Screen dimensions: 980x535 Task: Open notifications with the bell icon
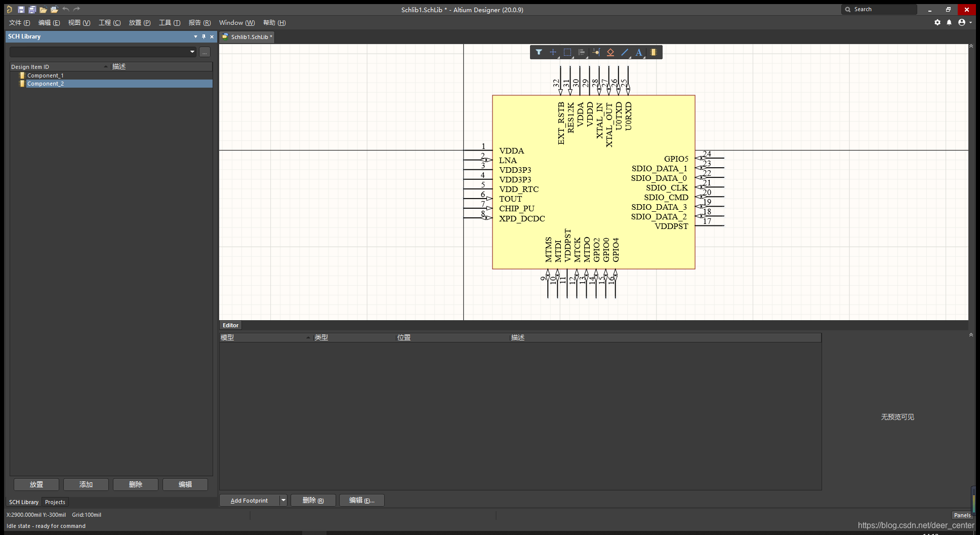click(x=949, y=22)
